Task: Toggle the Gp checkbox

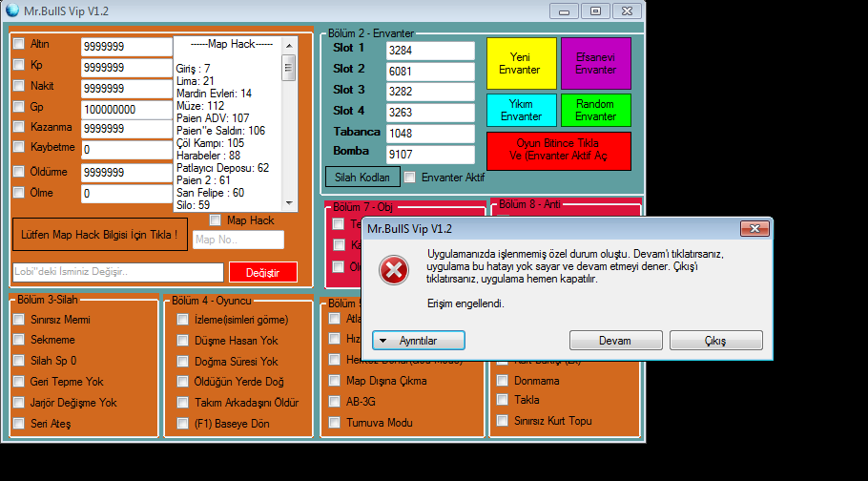Action: 19,106
